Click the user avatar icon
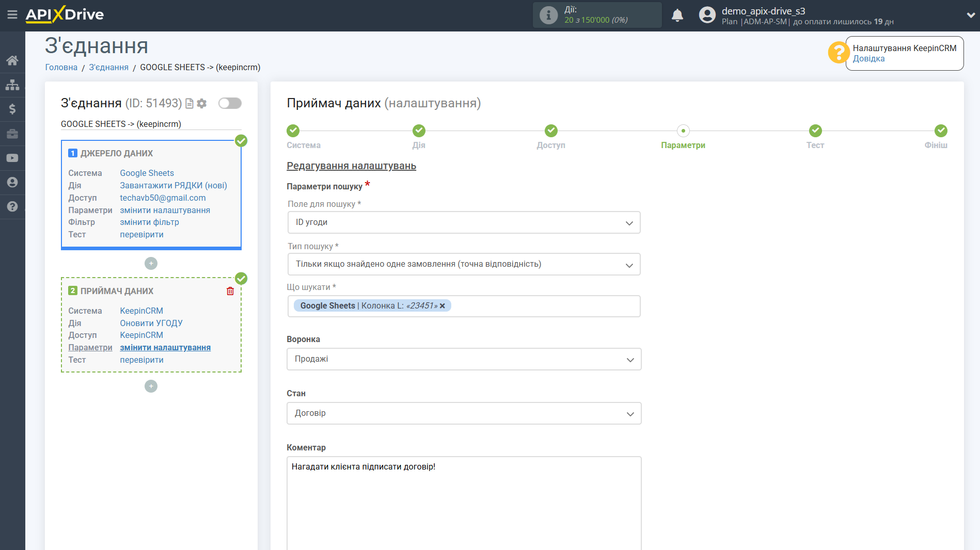The image size is (980, 550). (x=707, y=15)
